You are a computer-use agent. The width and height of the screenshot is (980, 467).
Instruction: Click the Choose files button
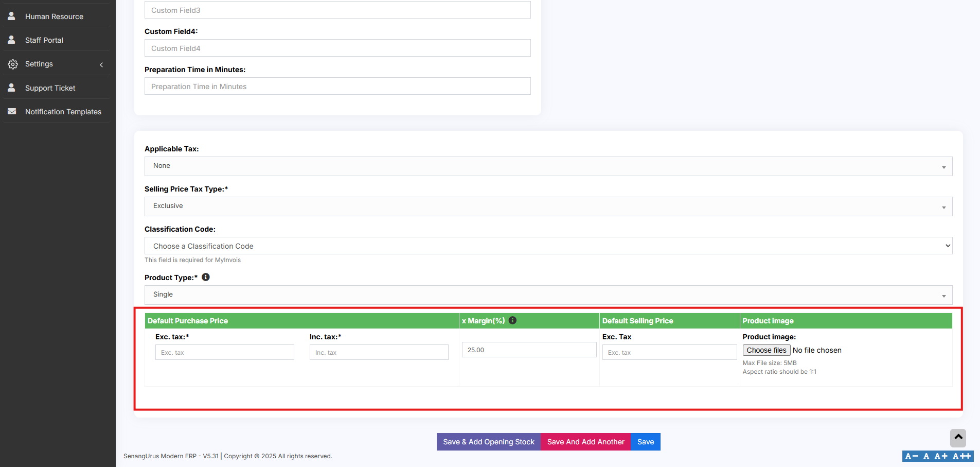tap(766, 350)
